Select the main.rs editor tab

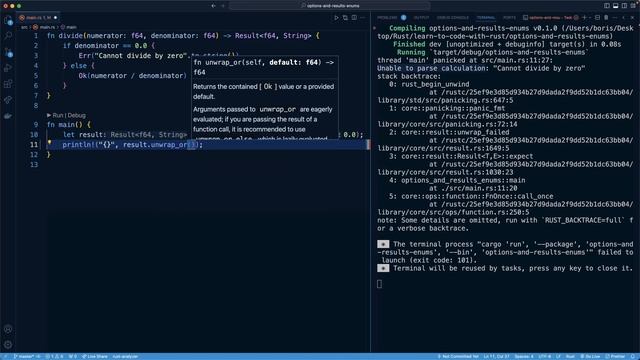click(38, 18)
